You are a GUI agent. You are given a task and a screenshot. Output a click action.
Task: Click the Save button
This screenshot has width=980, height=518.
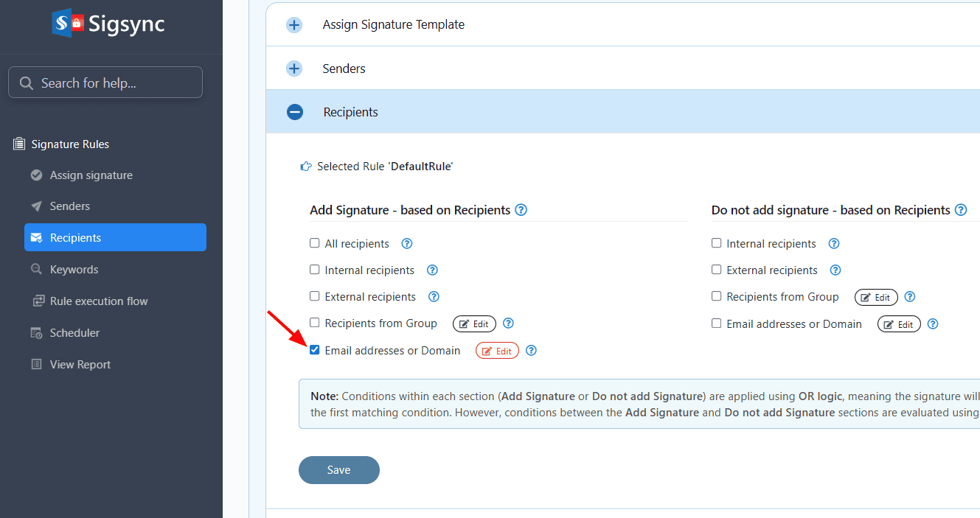point(338,470)
